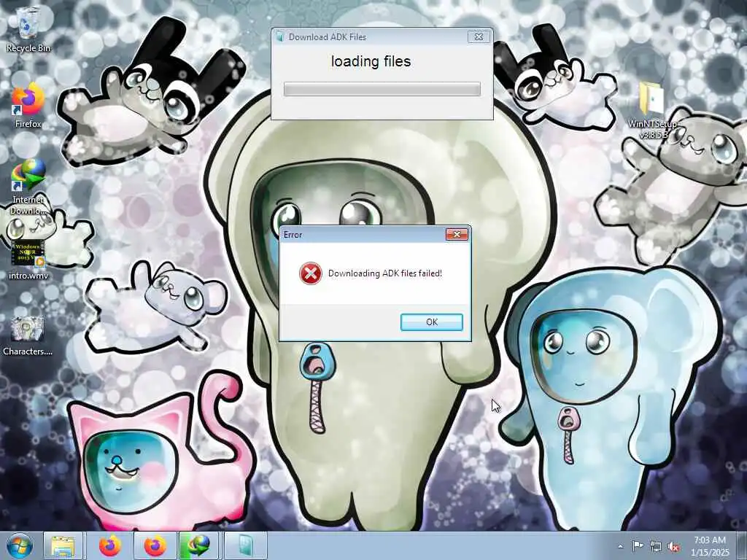Click the 'Downloading ADK files failed!' message
The image size is (747, 560).
385,273
